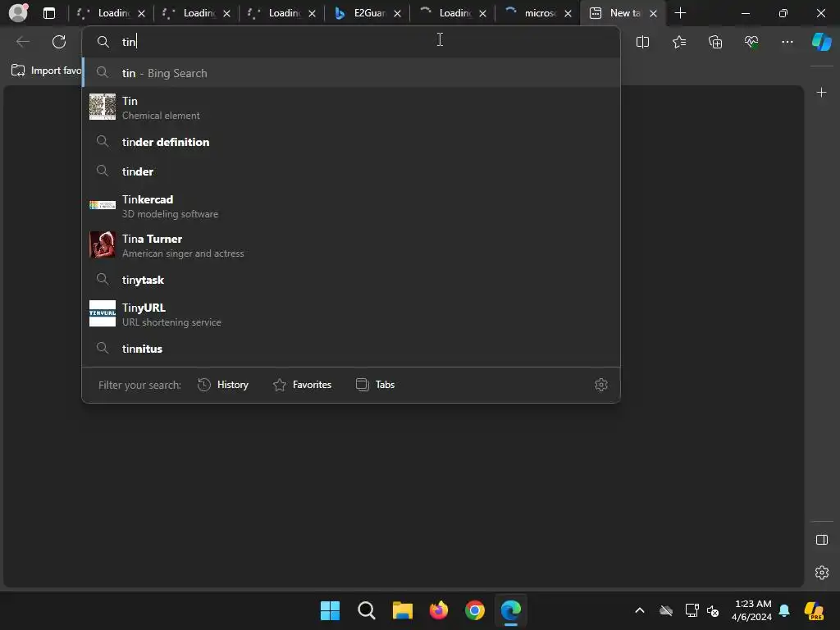Viewport: 840px width, 630px height.
Task: Select Tin Chemical element suggestion
Action: coord(351,107)
